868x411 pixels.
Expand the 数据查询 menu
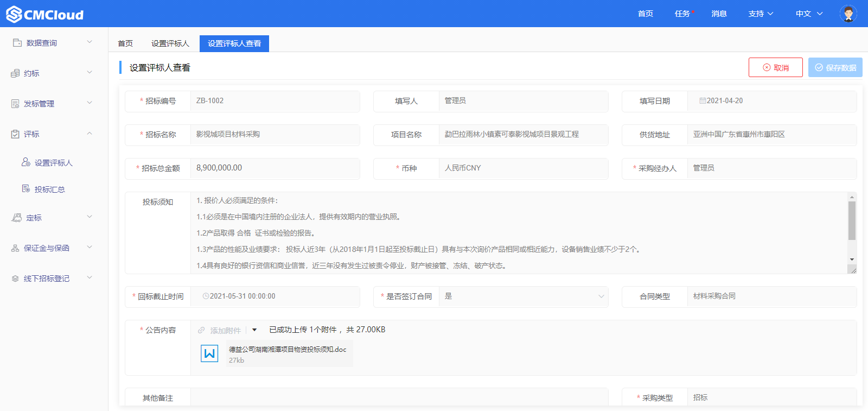[x=90, y=42]
